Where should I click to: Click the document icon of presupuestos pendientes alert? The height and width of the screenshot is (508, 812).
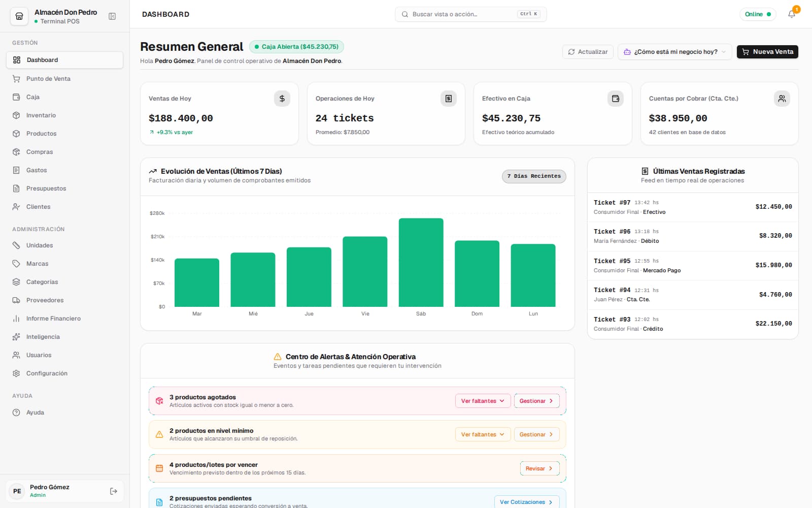[159, 502]
